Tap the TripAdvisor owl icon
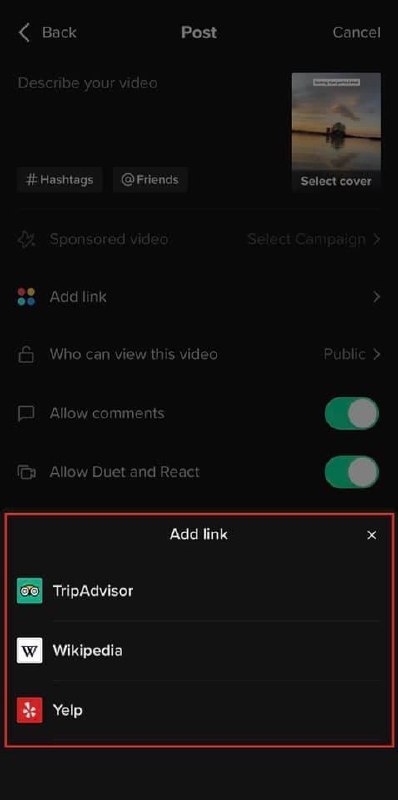The width and height of the screenshot is (398, 800). pyautogui.click(x=30, y=591)
